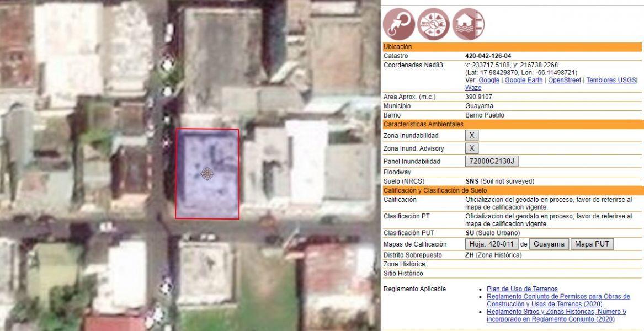Click the crosshair marker on the map parcel
The width and height of the screenshot is (644, 331).
coord(207,174)
